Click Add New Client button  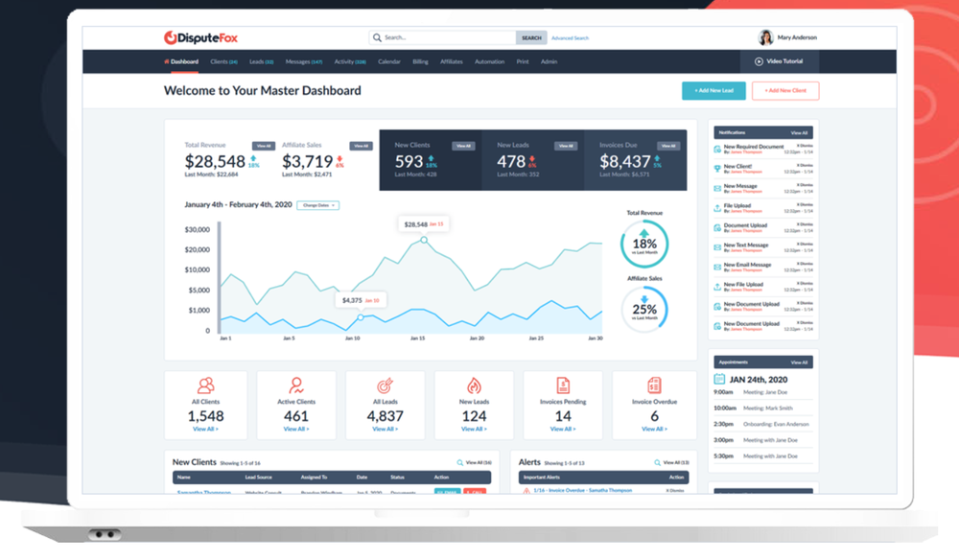pos(785,90)
